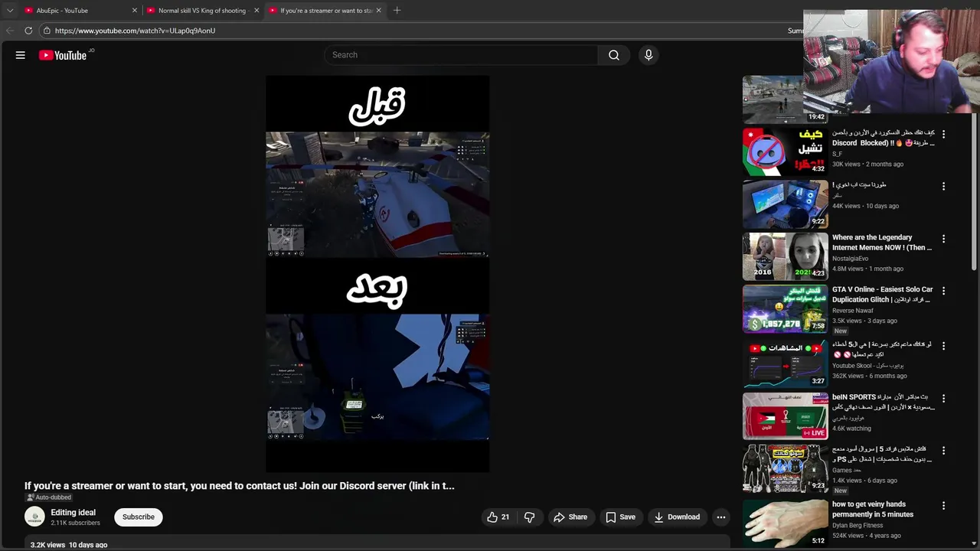The height and width of the screenshot is (551, 980).
Task: Open the Discord Blocked video thumbnail
Action: click(x=786, y=152)
